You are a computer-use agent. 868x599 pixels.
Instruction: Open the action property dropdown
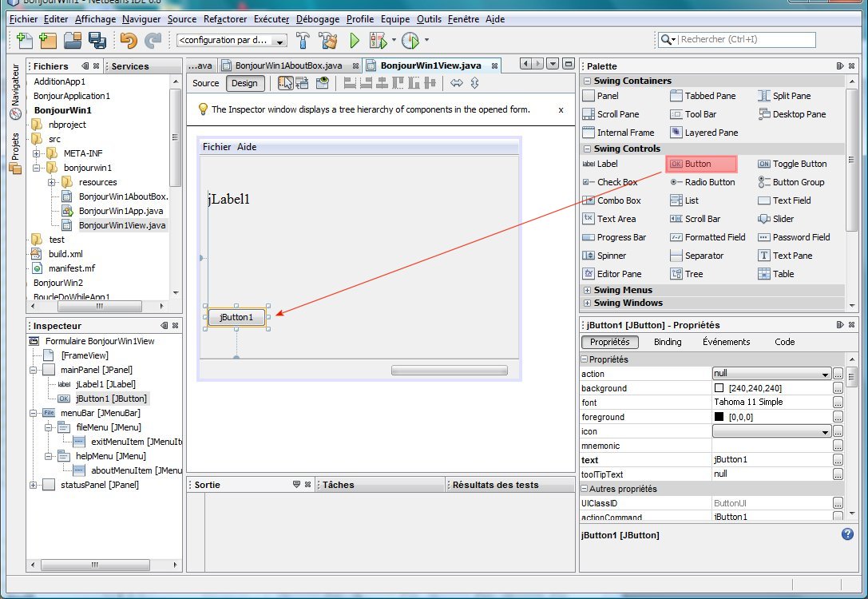click(825, 375)
